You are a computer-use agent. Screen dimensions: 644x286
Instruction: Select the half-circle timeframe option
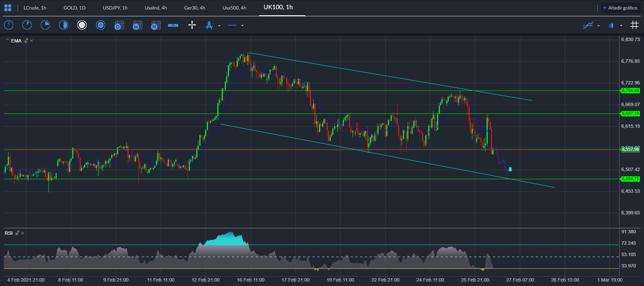point(63,25)
